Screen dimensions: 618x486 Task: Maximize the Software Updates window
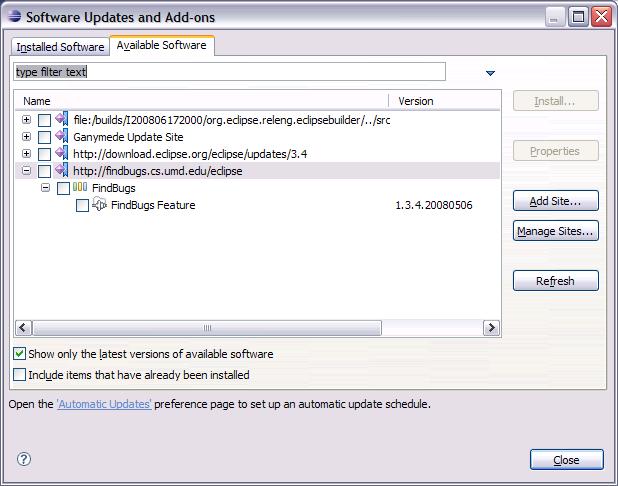pos(578,17)
